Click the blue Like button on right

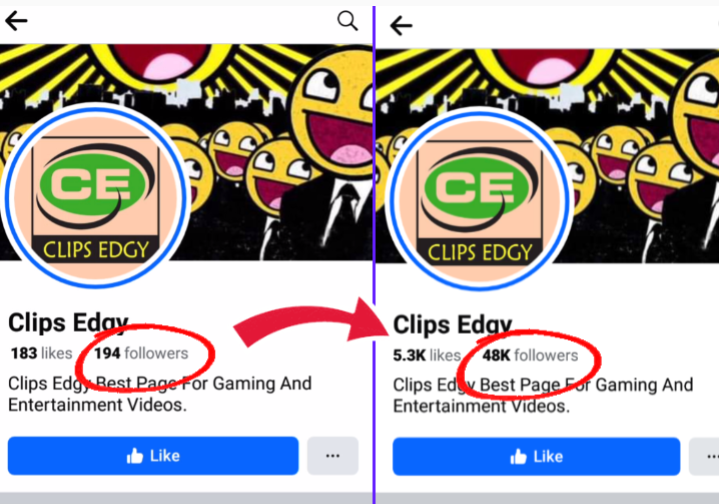[x=536, y=456]
